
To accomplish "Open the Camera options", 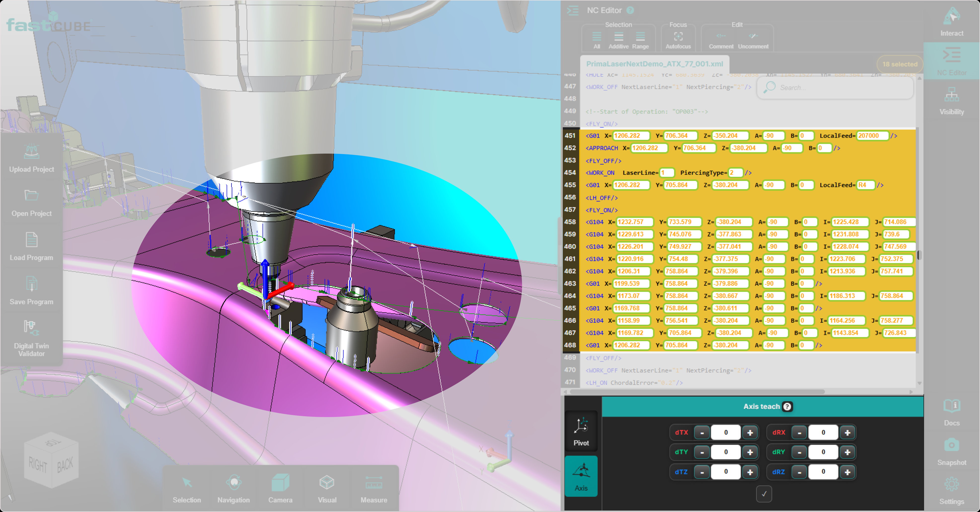I will pos(280,489).
